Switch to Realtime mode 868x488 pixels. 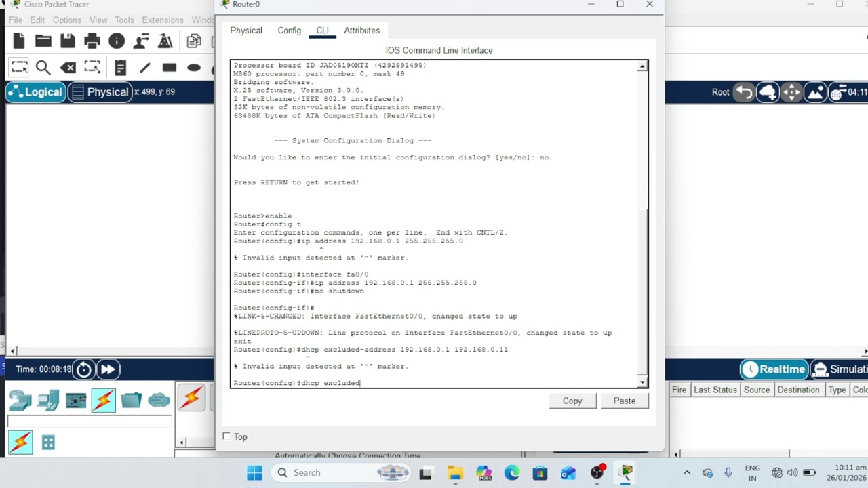click(774, 369)
